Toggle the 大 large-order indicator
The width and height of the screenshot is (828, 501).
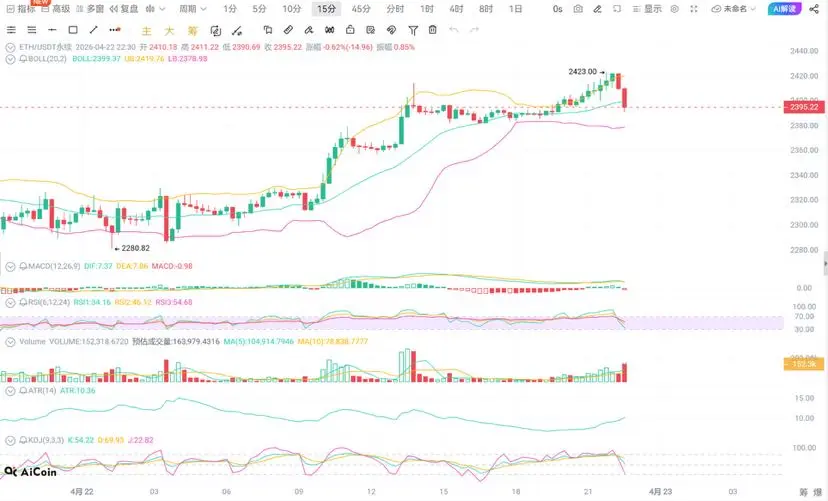coord(169,31)
